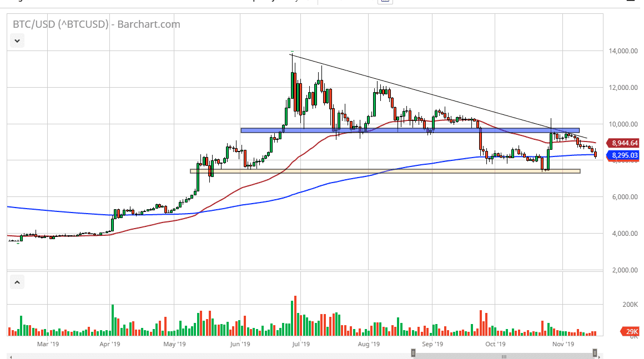This screenshot has width=644, height=359.
Task: Click the 8,944.64 red price label
Action: [624, 143]
